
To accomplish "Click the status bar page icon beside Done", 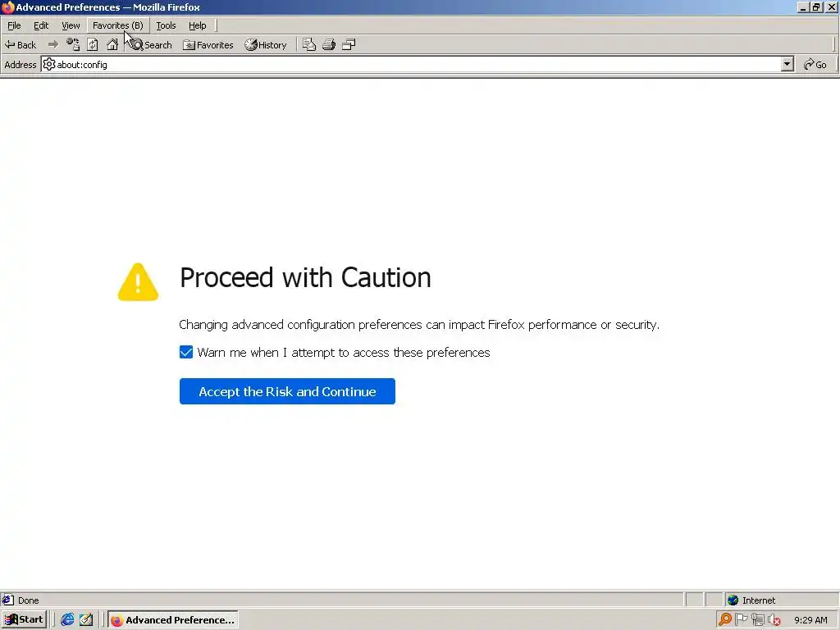I will (x=7, y=600).
